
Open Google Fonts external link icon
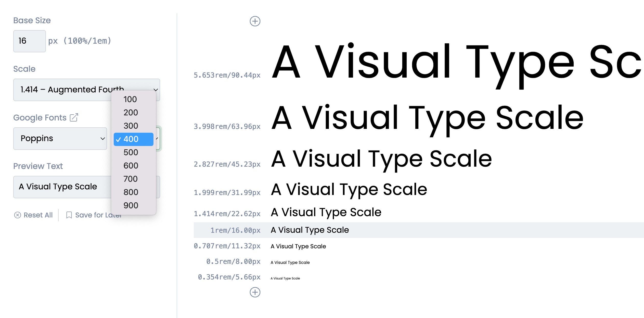click(74, 117)
